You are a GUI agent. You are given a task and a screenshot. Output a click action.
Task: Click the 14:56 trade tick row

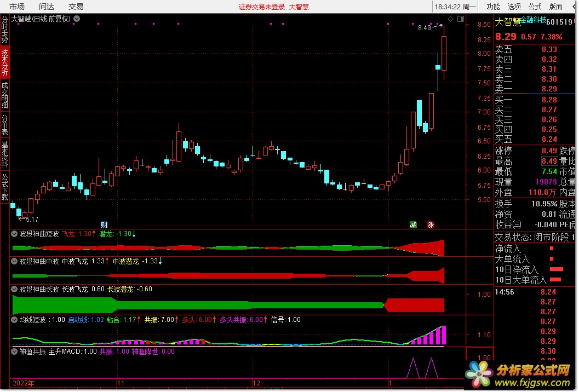pyautogui.click(x=535, y=292)
